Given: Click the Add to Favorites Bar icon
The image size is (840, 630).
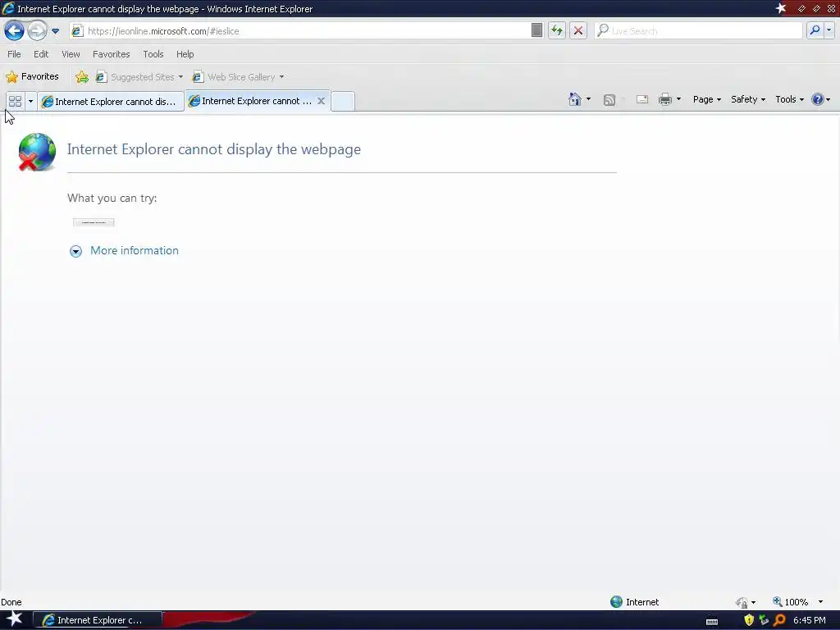Looking at the screenshot, I should (x=82, y=77).
